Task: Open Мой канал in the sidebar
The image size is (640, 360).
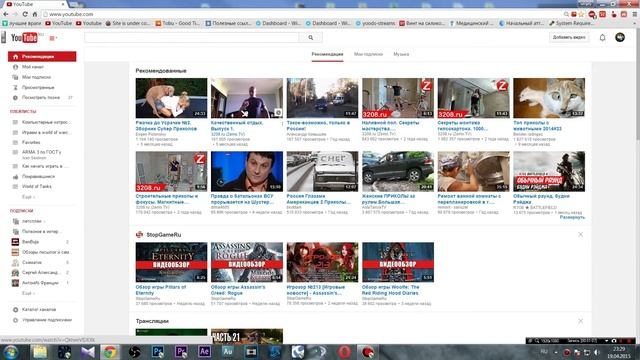Action: [33, 67]
